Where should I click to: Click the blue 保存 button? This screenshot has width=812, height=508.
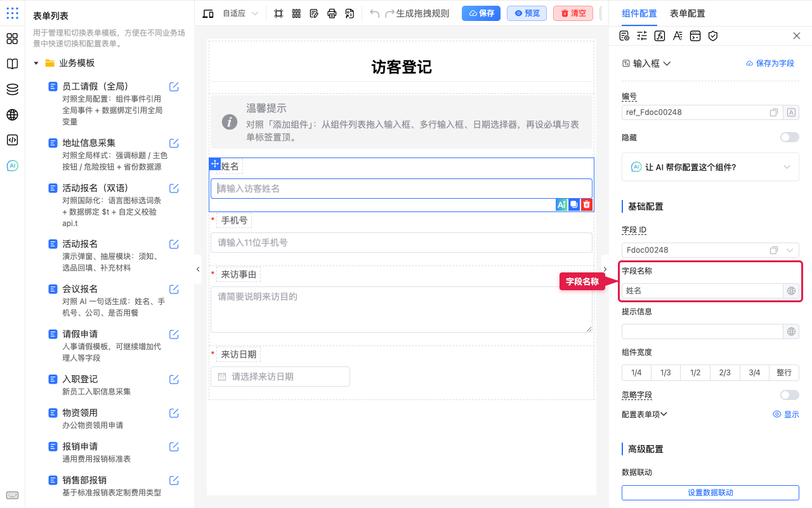481,13
